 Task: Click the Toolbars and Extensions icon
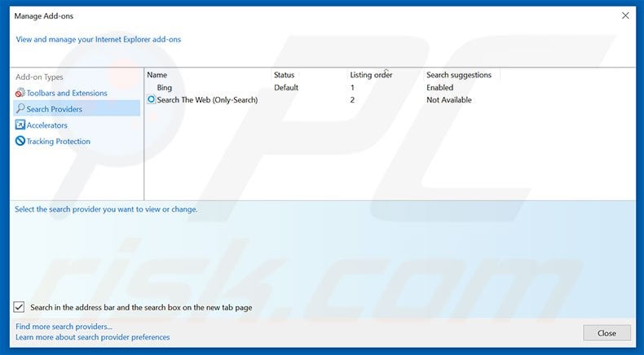pos(20,93)
